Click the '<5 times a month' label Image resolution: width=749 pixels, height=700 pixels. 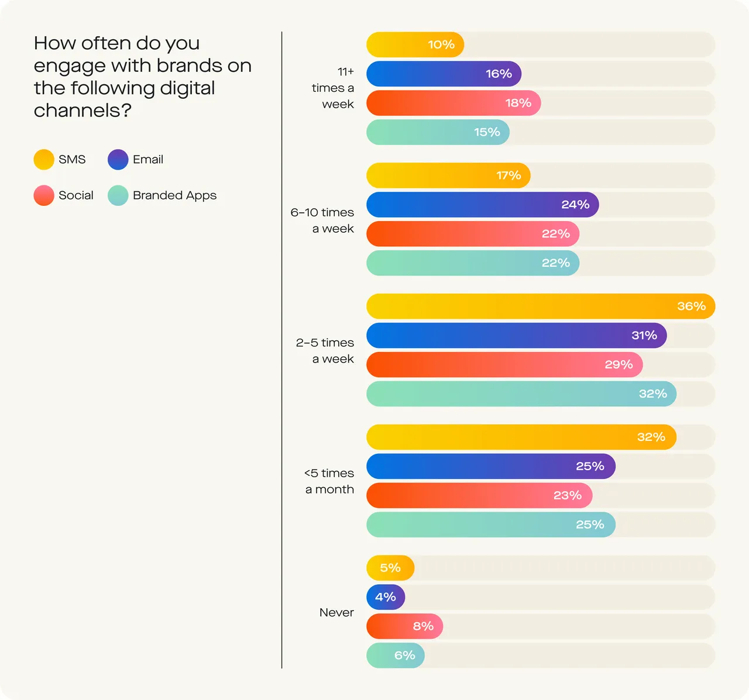(x=329, y=481)
